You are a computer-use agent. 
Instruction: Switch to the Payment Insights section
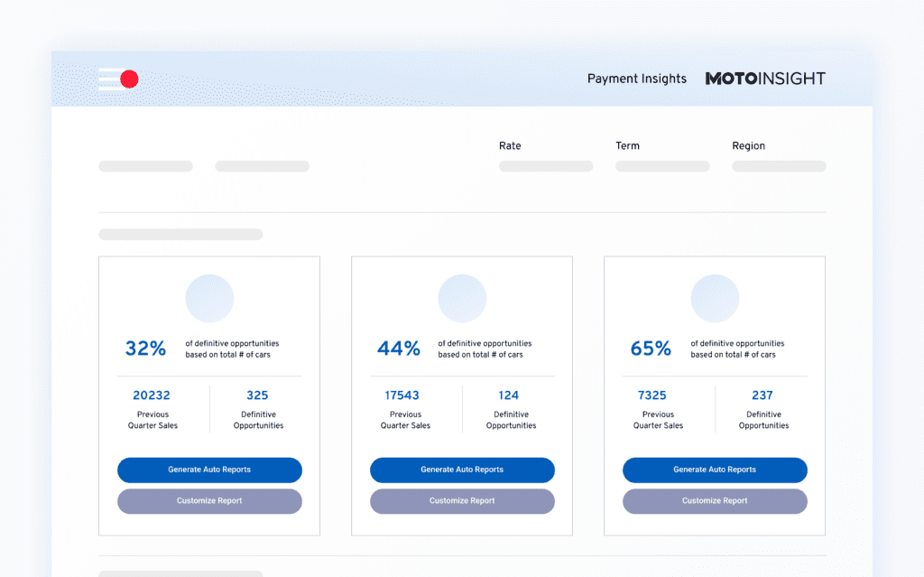[637, 79]
